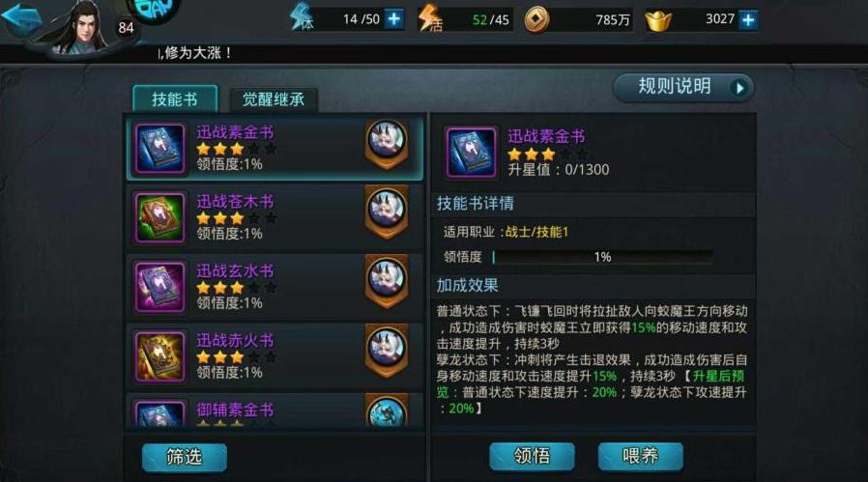Tap the gold coin currency icon

coord(536,20)
